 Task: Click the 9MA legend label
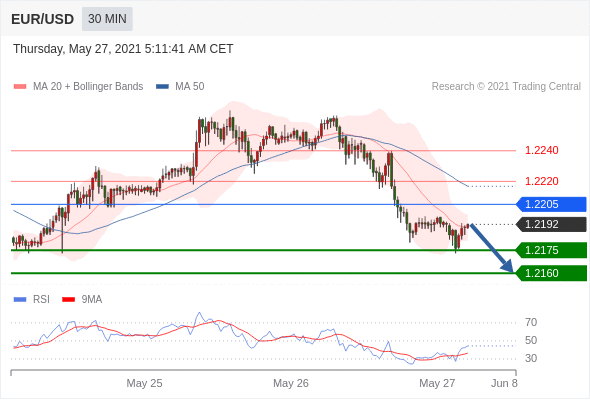(92, 300)
